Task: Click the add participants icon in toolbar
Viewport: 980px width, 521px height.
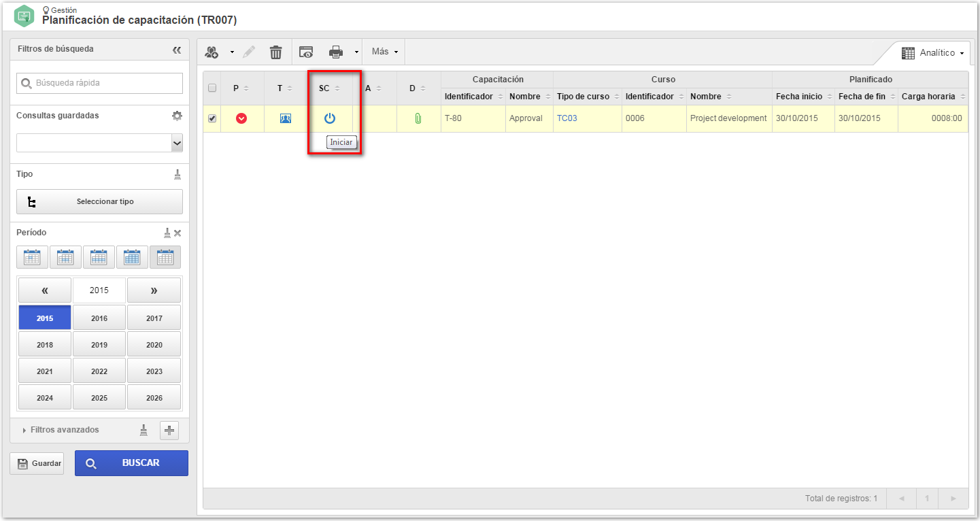Action: (212, 52)
